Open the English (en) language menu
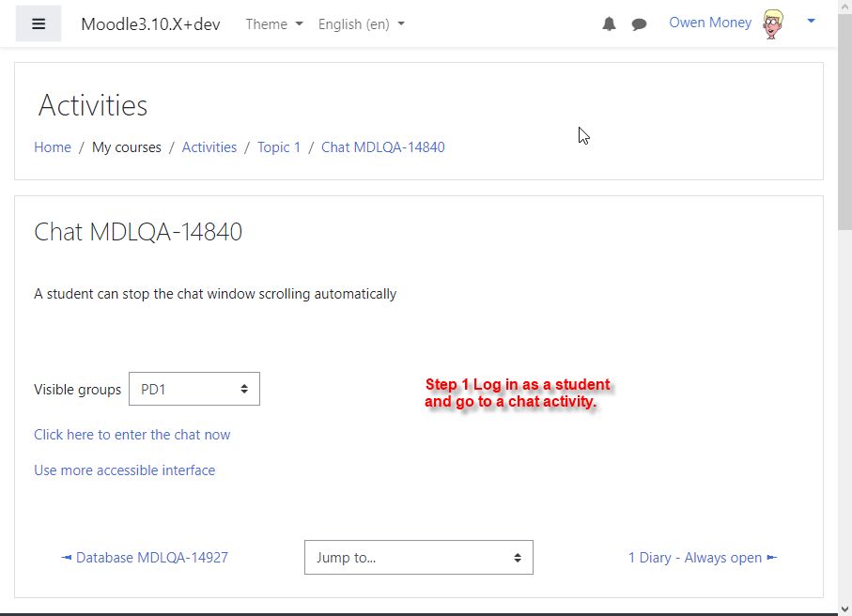 coord(362,23)
